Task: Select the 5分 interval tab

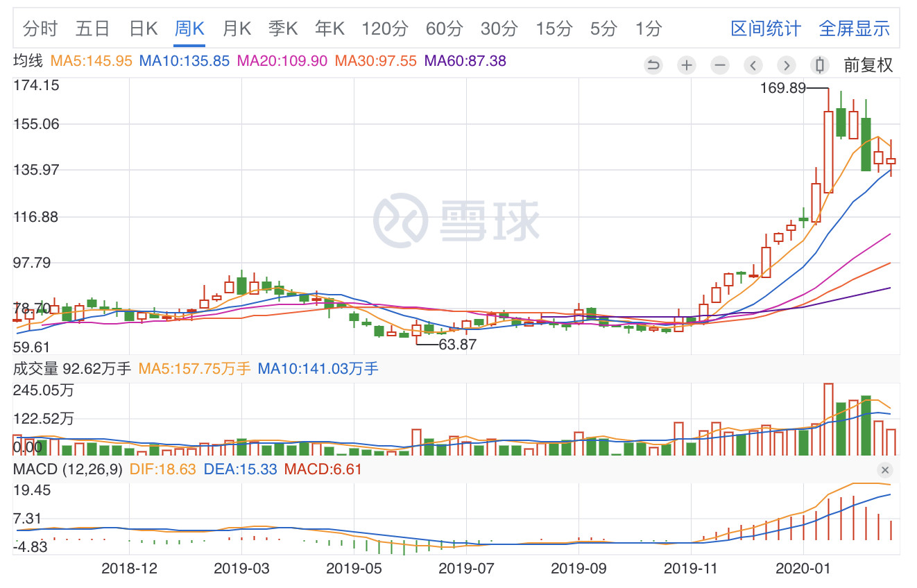Action: [x=603, y=28]
